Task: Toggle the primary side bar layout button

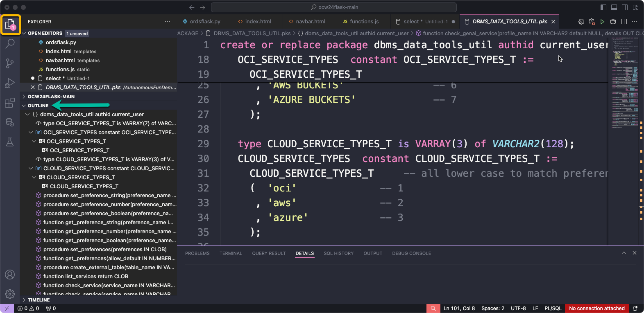Action: click(603, 7)
